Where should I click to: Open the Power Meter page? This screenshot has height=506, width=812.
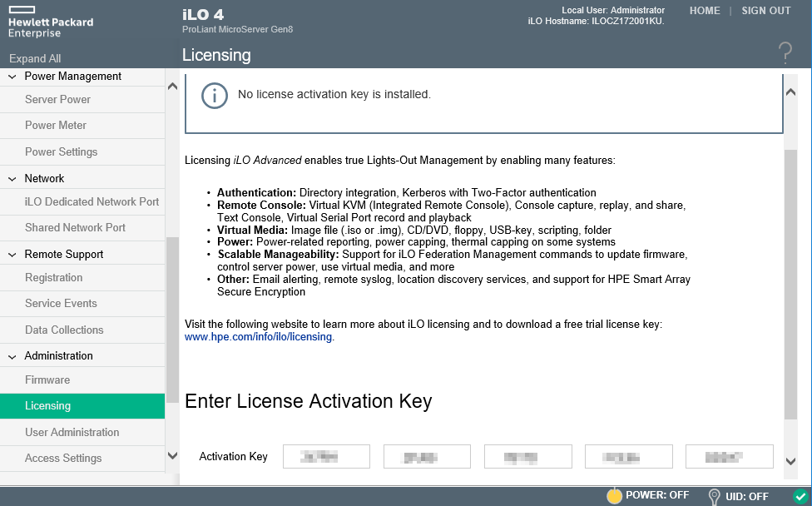pyautogui.click(x=82, y=126)
